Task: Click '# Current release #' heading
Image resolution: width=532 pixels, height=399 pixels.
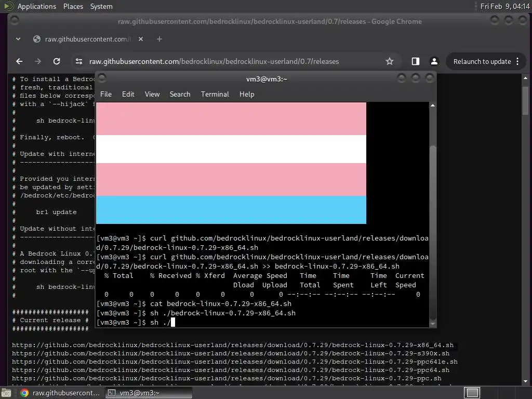Action: pos(50,320)
